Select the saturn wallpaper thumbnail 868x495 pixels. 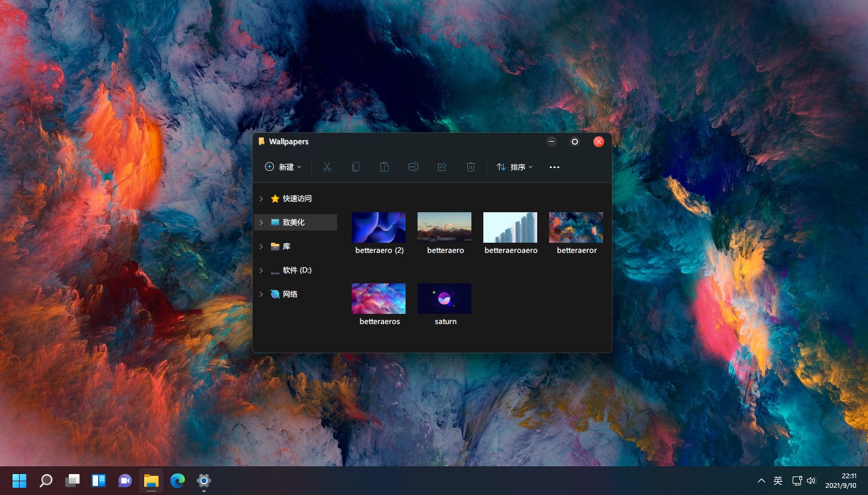pyautogui.click(x=444, y=298)
